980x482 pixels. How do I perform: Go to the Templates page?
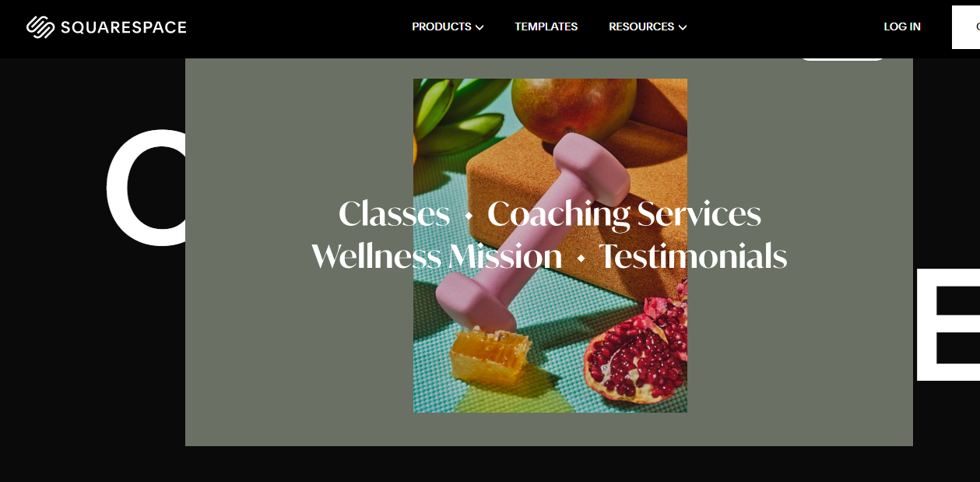coord(546,26)
